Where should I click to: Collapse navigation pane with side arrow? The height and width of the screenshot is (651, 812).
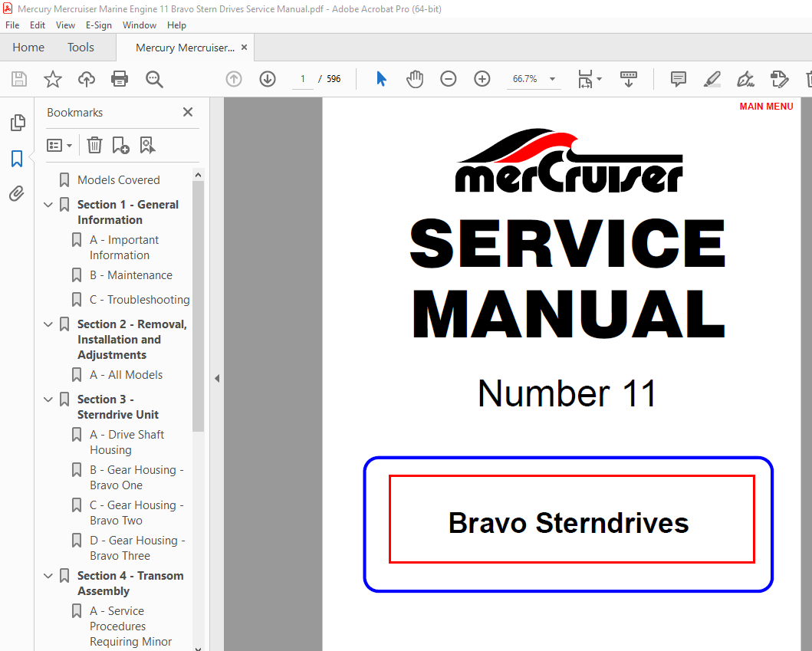pos(217,378)
